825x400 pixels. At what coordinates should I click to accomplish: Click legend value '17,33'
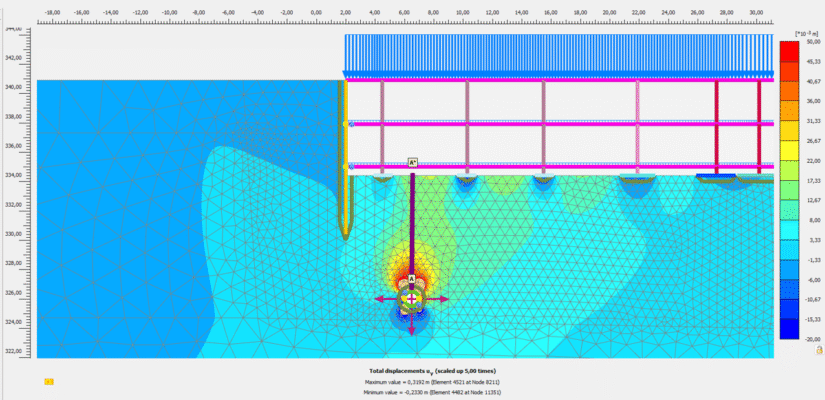[812, 181]
